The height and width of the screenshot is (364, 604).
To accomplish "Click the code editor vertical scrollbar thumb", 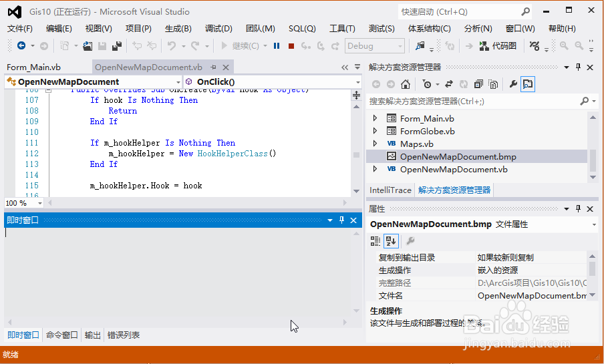I will pyautogui.click(x=356, y=155).
